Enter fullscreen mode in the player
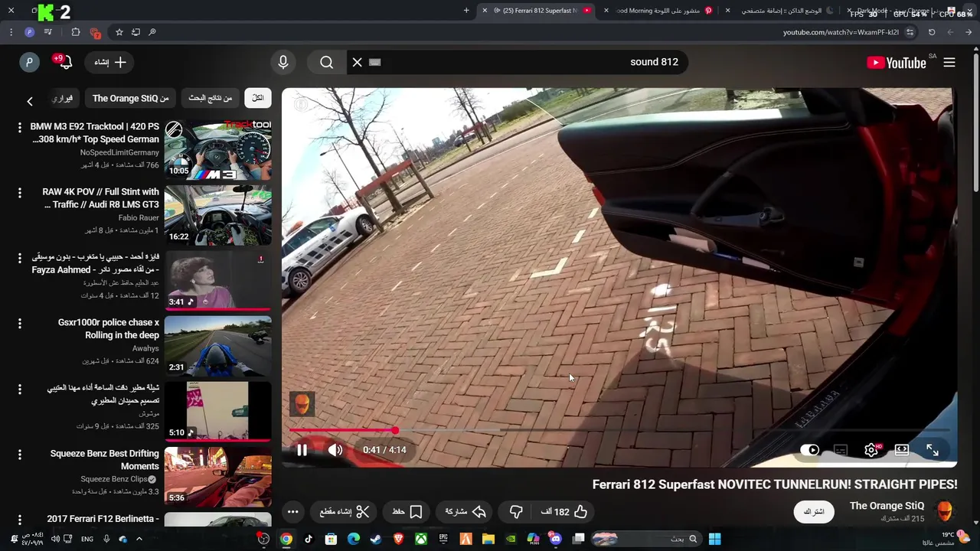 tap(933, 450)
